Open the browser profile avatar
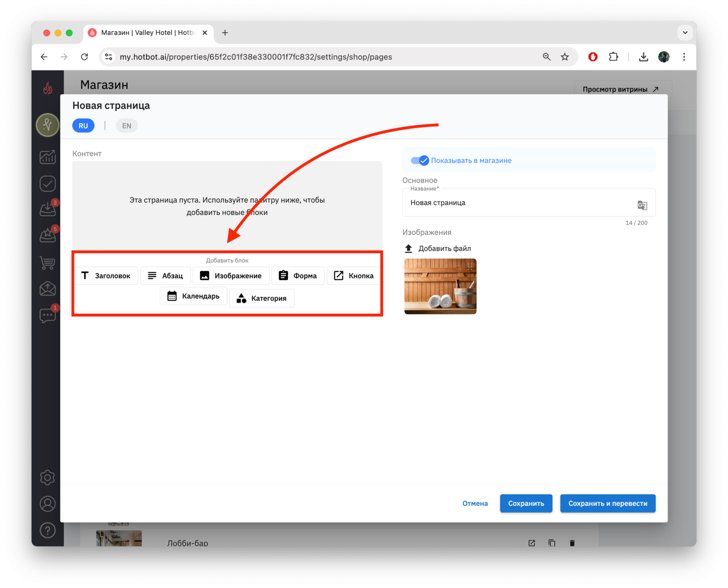 tap(664, 57)
